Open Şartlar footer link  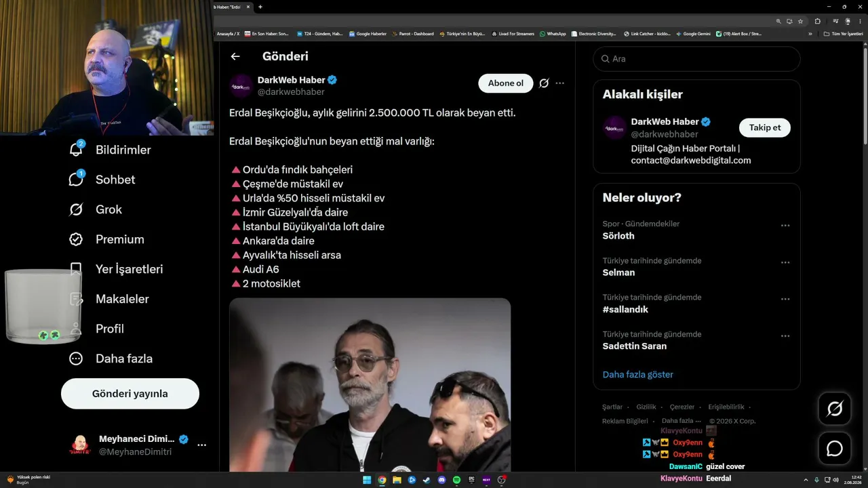(x=612, y=407)
